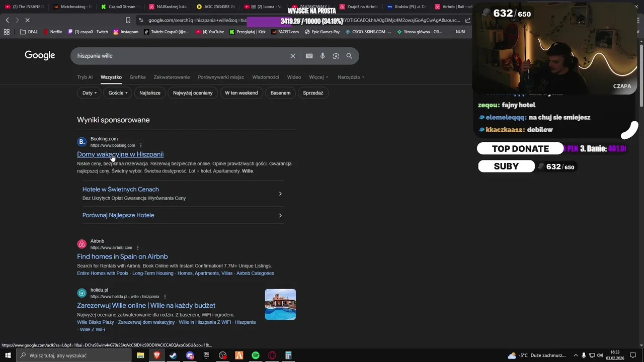Viewport: 644px width, 362px height.
Task: Open options dots beside Airbnb result
Action: point(138,247)
